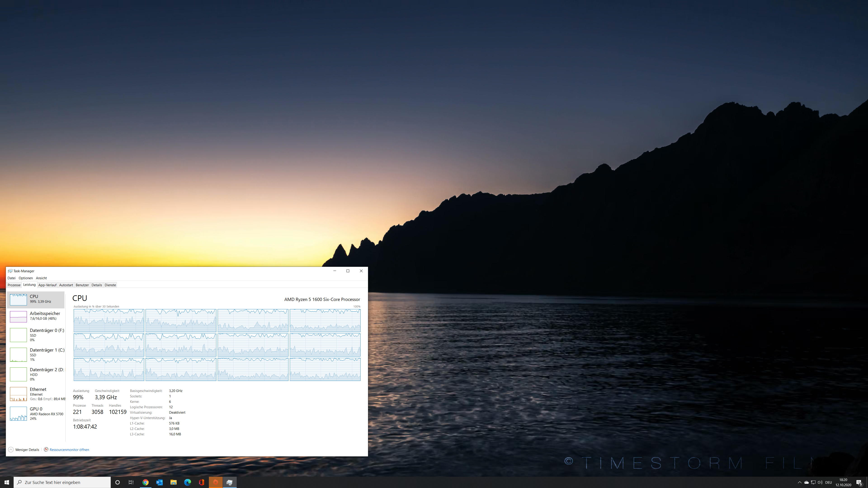Screen dimensions: 868x488
Task: Open Outlook from the taskbar
Action: (x=159, y=482)
